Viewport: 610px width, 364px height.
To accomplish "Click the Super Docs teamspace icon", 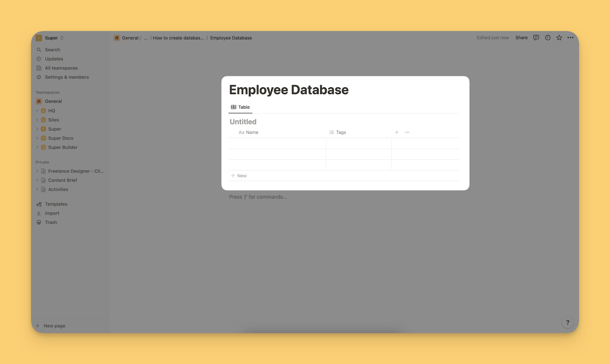I will coord(43,138).
